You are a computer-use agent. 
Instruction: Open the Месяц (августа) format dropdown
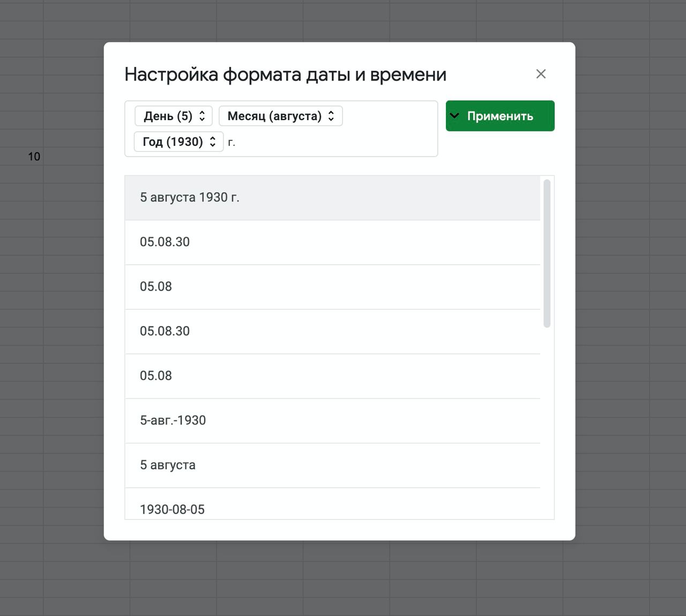click(x=281, y=116)
